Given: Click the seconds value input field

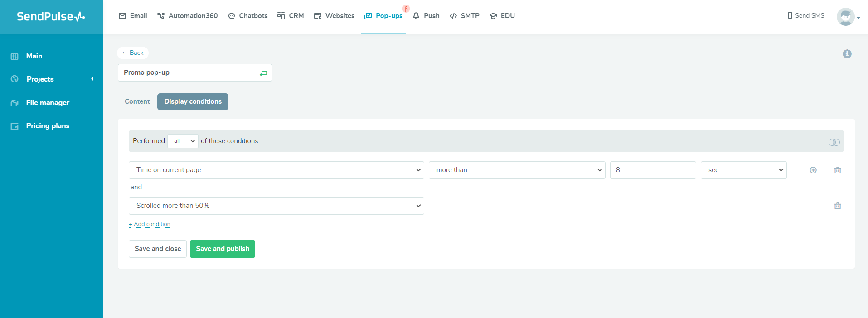Looking at the screenshot, I should tap(652, 170).
